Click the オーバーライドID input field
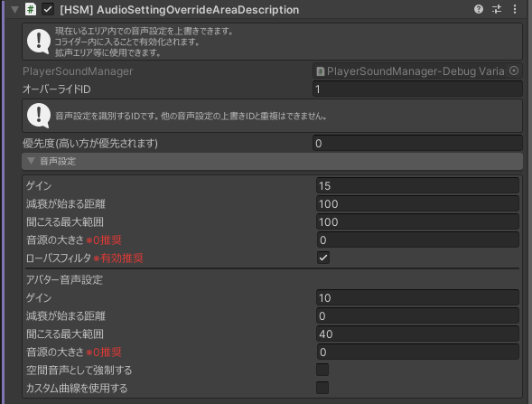The height and width of the screenshot is (404, 532). click(417, 89)
